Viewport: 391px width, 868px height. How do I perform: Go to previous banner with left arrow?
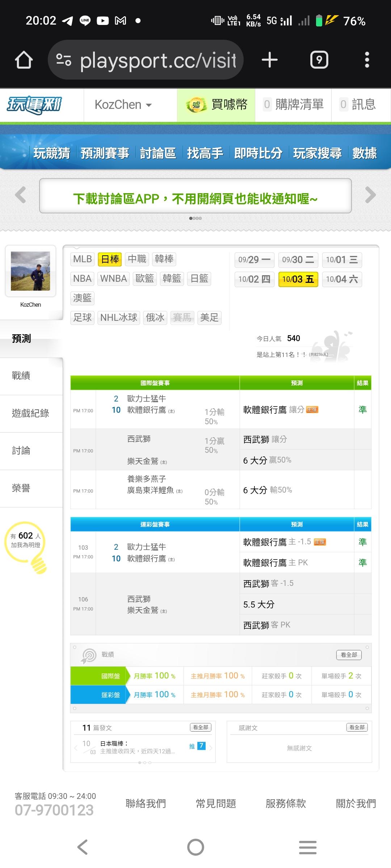[21, 195]
